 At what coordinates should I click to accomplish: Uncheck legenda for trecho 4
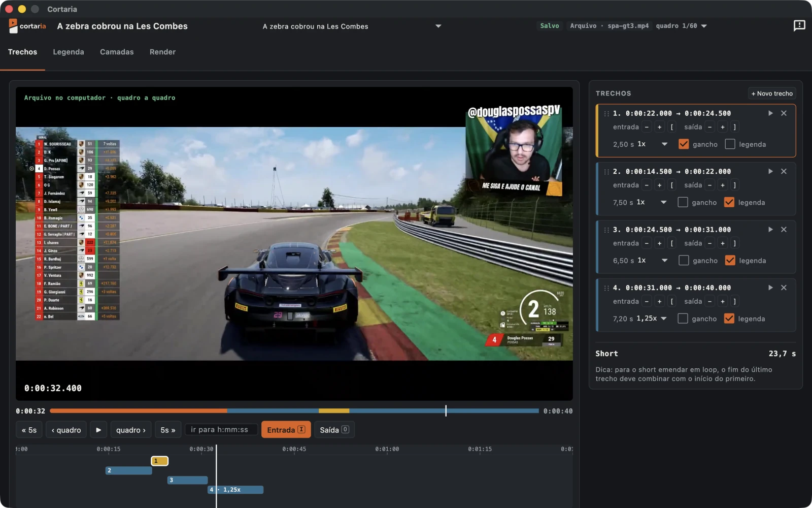coord(729,319)
